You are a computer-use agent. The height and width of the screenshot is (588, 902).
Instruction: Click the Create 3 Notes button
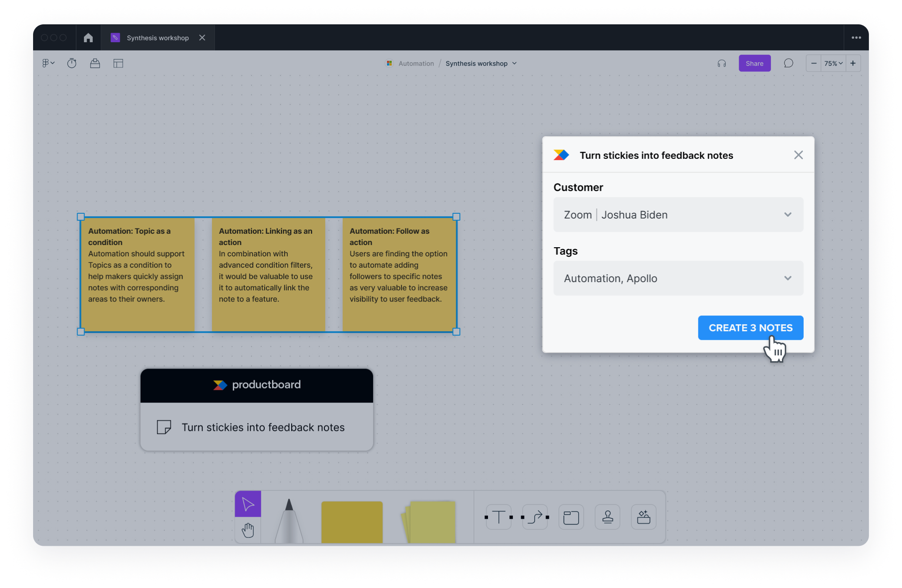tap(751, 328)
